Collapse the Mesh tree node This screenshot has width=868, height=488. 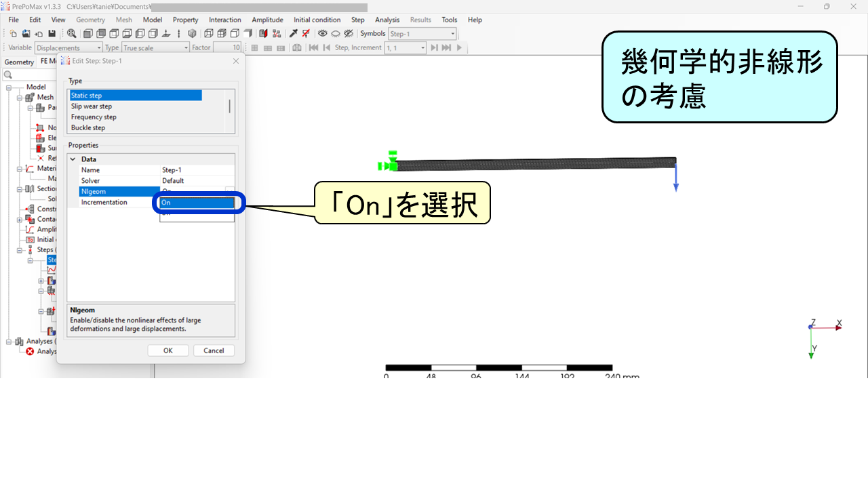(20, 97)
